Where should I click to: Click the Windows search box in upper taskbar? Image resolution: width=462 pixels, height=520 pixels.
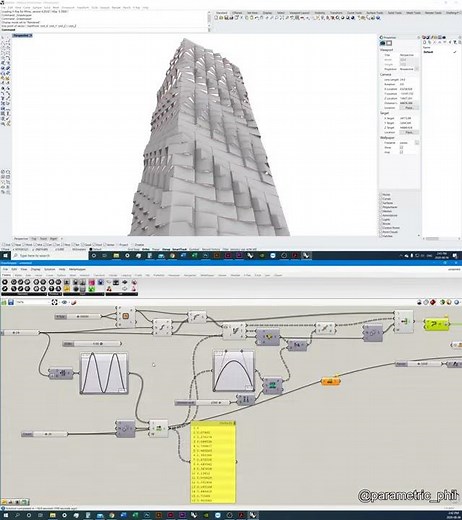click(x=50, y=256)
